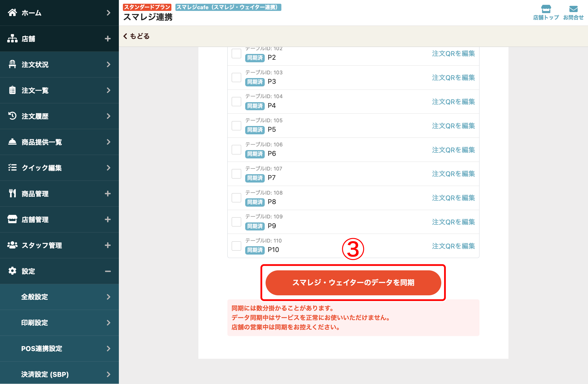Click the home house icon in sidebar

coord(12,13)
